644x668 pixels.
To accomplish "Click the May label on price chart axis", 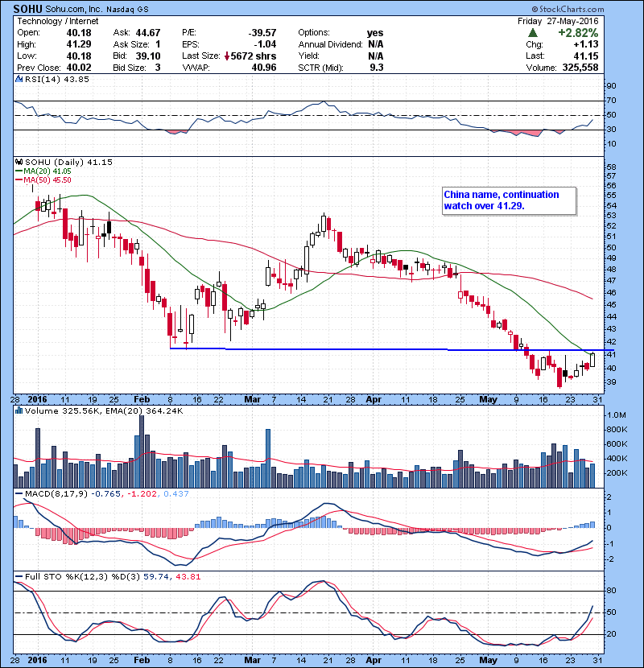I will (x=488, y=399).
